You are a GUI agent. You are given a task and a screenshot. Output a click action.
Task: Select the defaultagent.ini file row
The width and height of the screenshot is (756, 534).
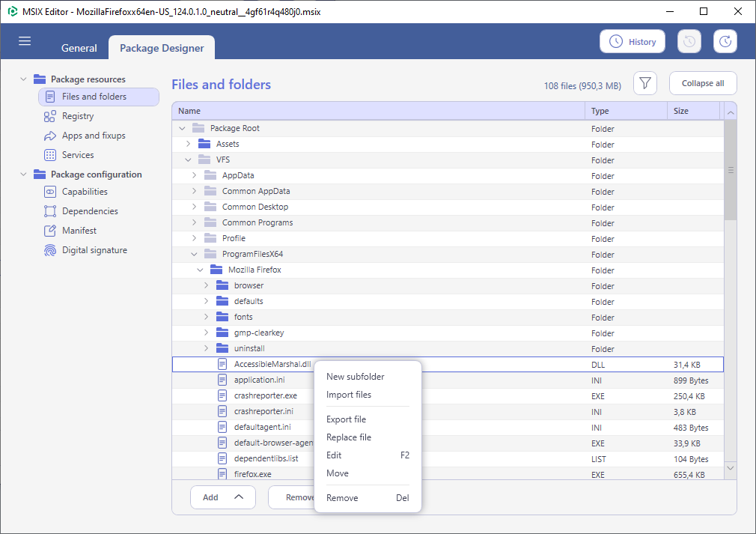448,428
